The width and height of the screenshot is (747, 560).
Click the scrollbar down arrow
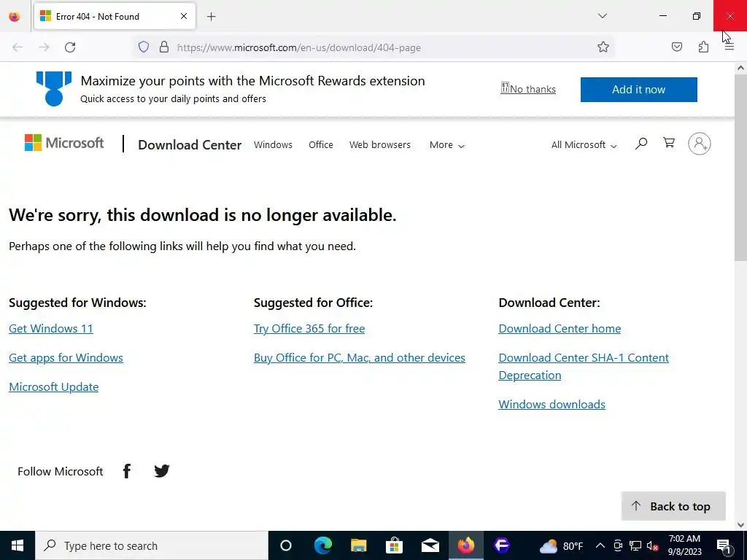[740, 525]
